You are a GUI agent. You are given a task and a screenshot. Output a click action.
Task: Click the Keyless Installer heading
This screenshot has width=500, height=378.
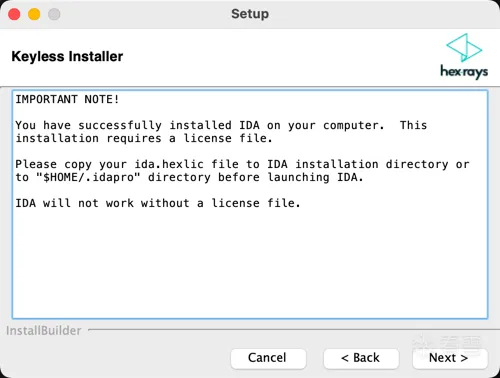67,56
